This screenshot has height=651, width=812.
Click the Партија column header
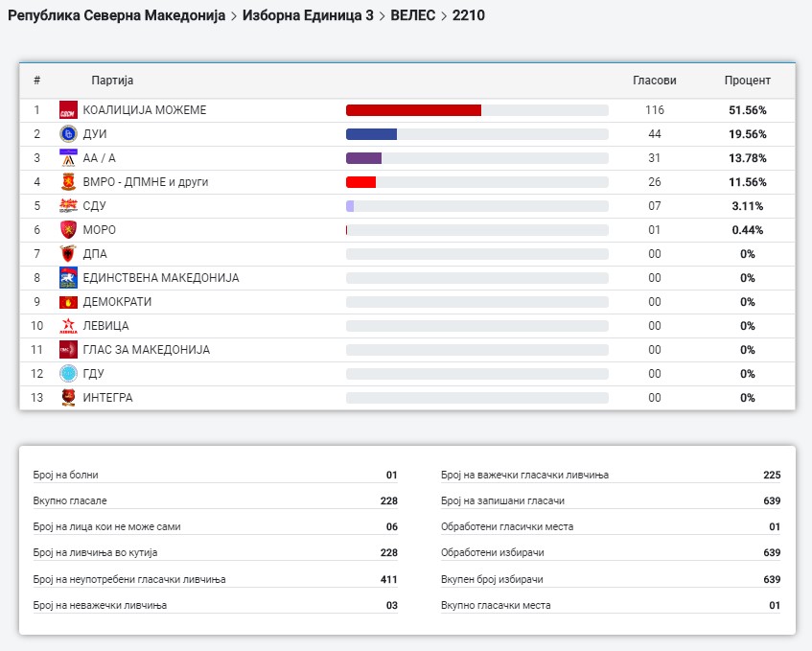coord(112,81)
